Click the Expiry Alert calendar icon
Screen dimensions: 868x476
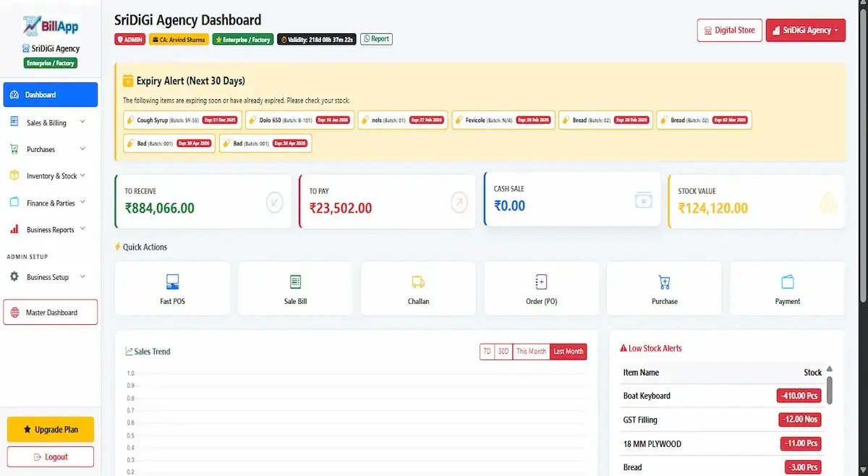(x=128, y=81)
